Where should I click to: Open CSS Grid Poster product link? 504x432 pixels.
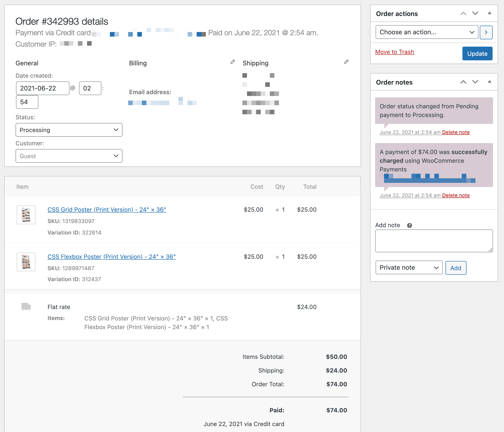click(x=107, y=210)
